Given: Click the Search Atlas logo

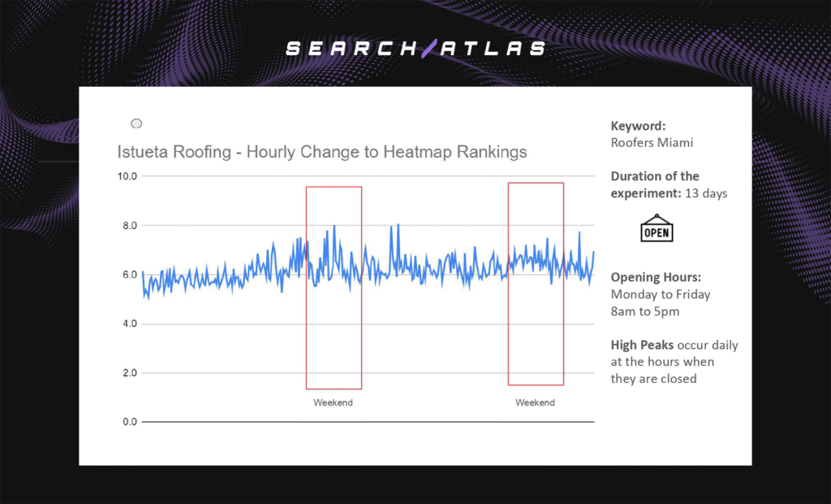Looking at the screenshot, I should click(415, 48).
